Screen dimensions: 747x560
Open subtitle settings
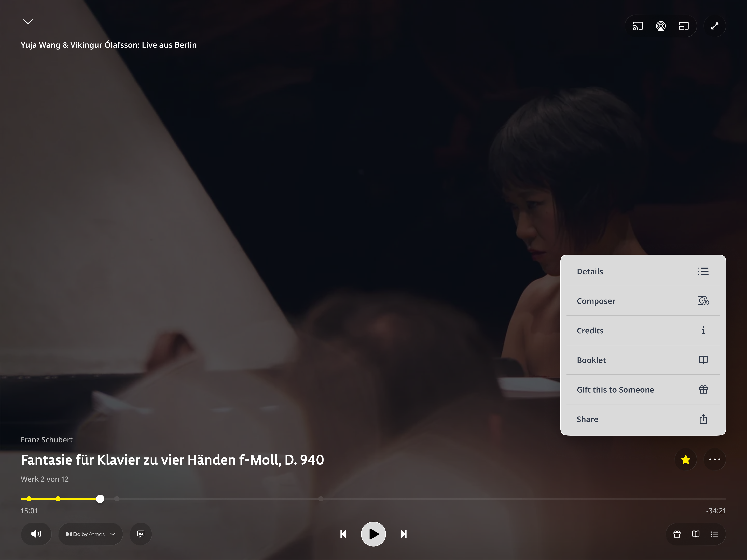point(140,534)
